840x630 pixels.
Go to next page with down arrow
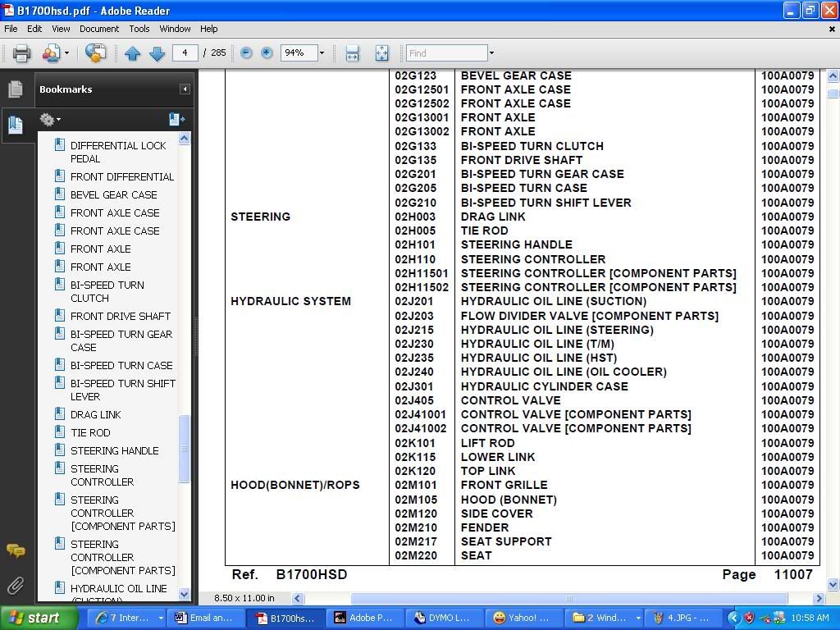(157, 53)
